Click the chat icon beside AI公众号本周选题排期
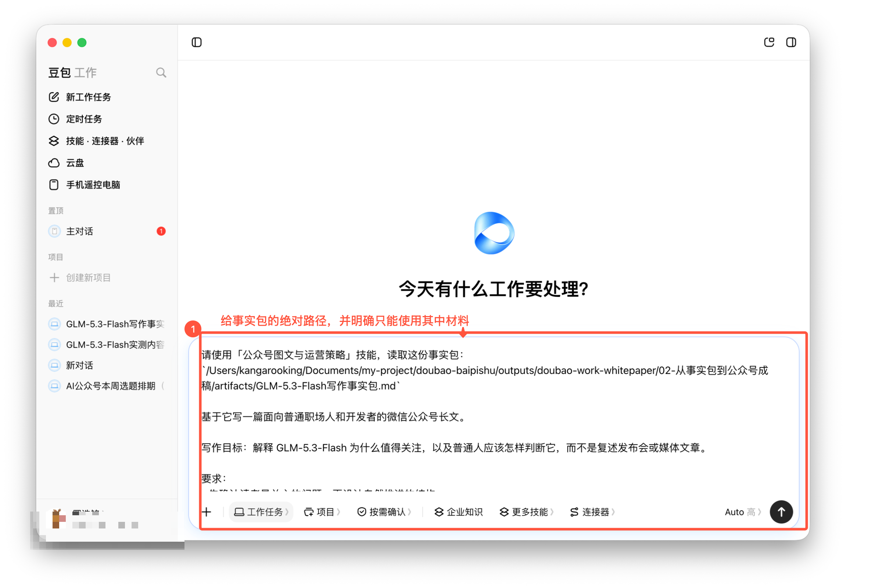 (x=54, y=386)
